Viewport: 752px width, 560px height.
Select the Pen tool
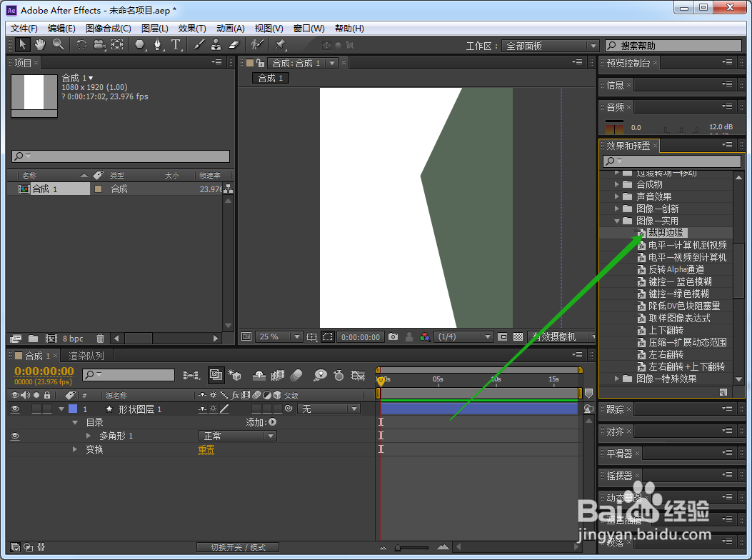click(x=158, y=45)
